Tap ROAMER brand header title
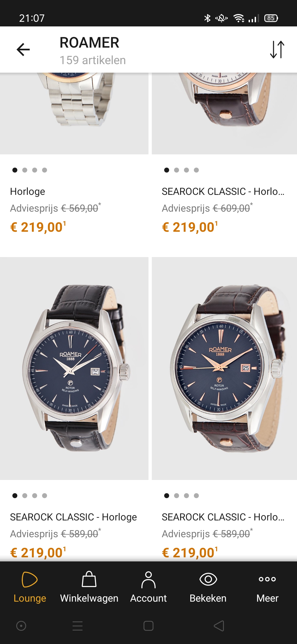The image size is (297, 644). (x=89, y=43)
